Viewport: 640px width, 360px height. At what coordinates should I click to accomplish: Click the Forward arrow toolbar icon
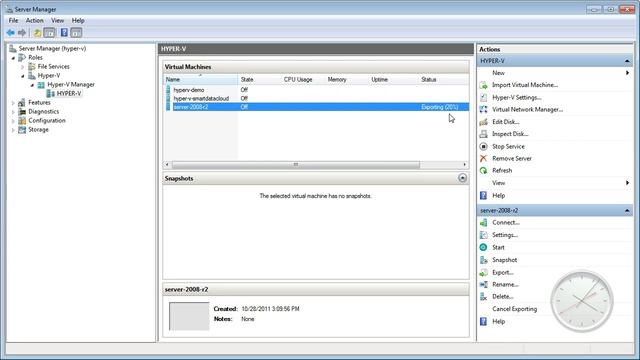click(x=22, y=33)
